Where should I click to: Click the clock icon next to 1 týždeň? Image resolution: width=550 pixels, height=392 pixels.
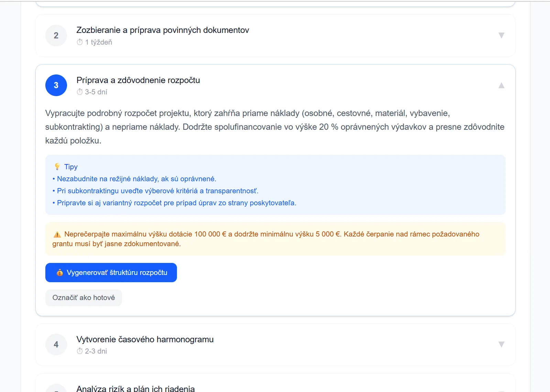[x=80, y=42]
